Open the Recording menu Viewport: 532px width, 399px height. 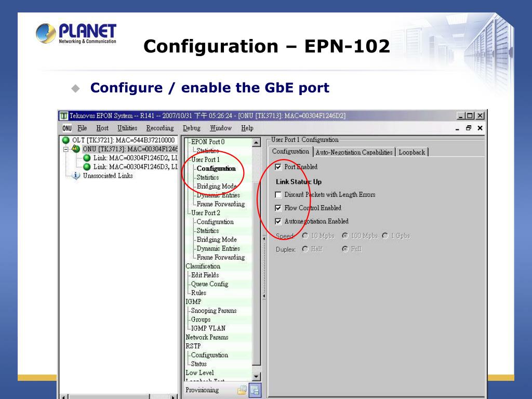(x=160, y=128)
